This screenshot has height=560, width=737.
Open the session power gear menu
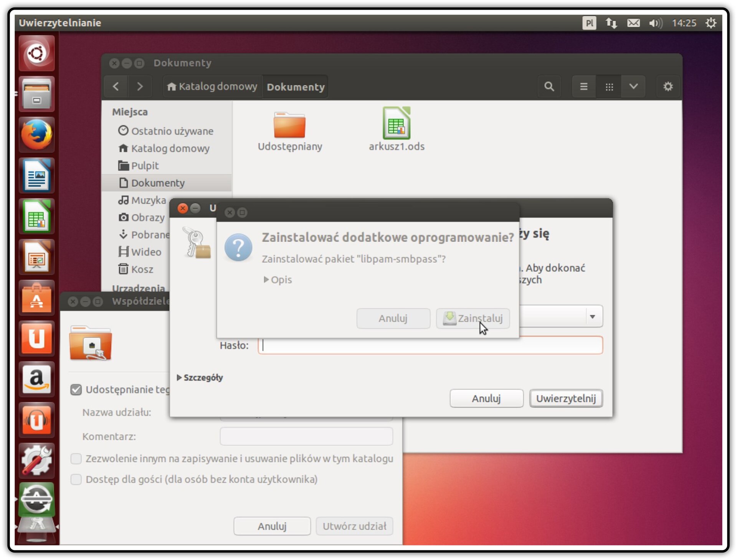[711, 23]
